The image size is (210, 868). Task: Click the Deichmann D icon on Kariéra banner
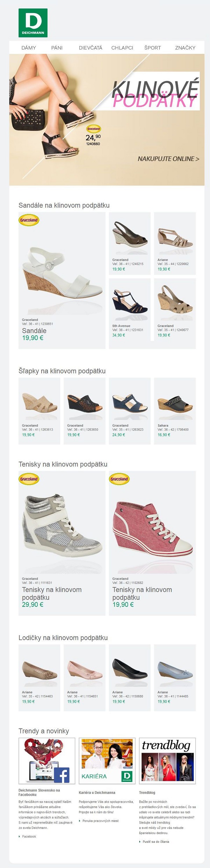coord(127,776)
